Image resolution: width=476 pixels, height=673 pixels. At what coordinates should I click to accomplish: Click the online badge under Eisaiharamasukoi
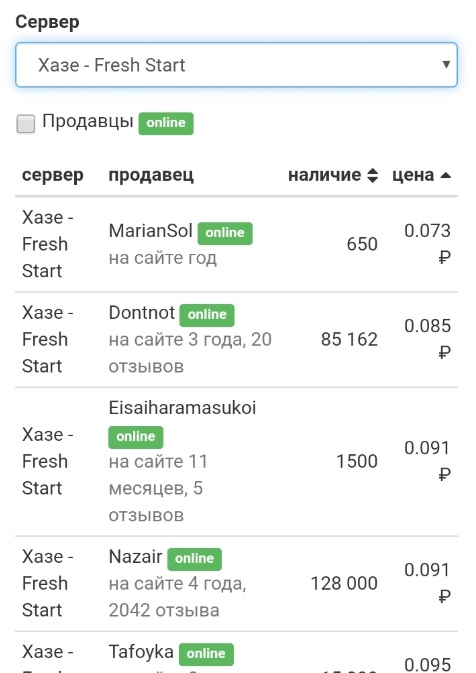pyautogui.click(x=136, y=437)
